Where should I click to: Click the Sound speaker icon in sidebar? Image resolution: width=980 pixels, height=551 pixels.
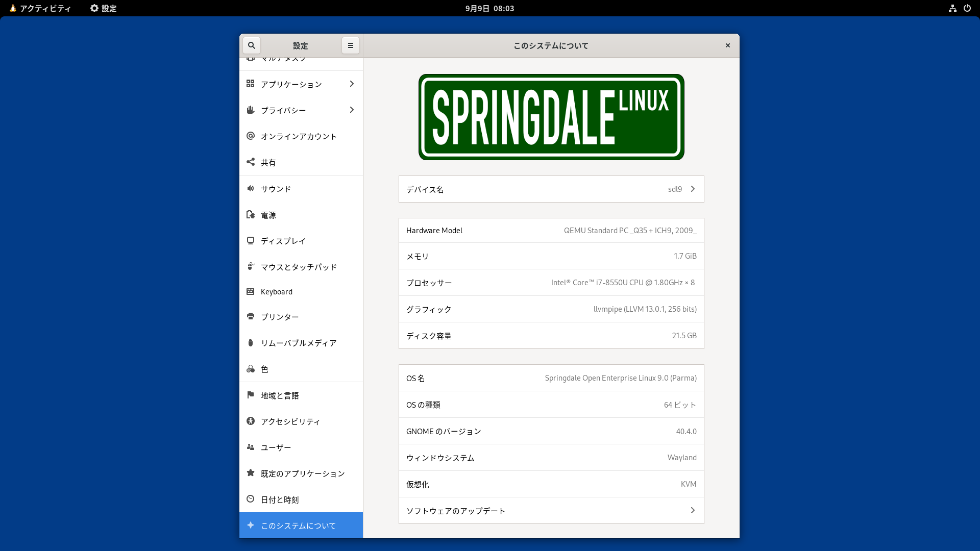[251, 188]
